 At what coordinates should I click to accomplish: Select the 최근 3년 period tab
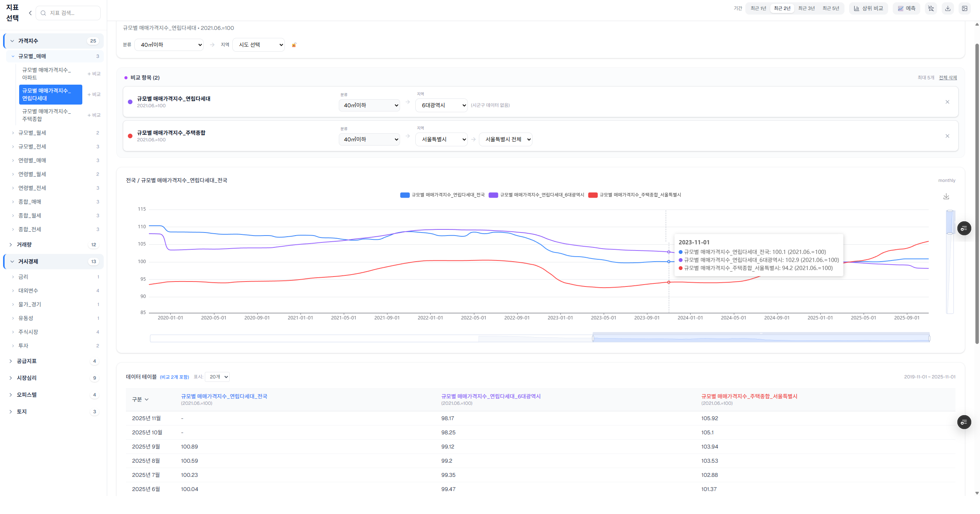pos(806,8)
